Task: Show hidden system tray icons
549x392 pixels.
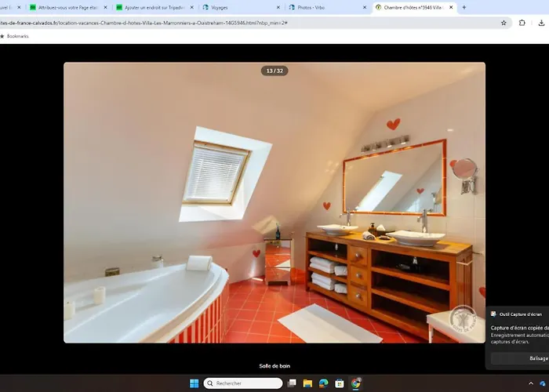Action: click(x=531, y=383)
